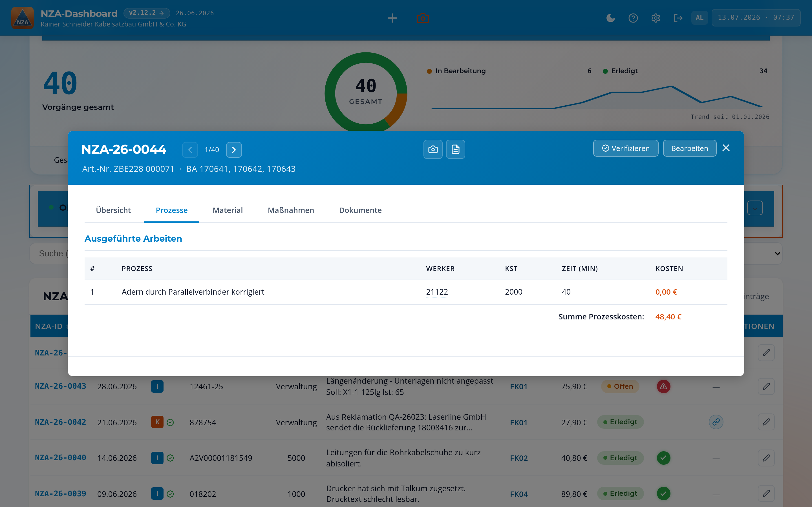Click the Bearbeiten button
This screenshot has width=812, height=507.
[x=690, y=148]
